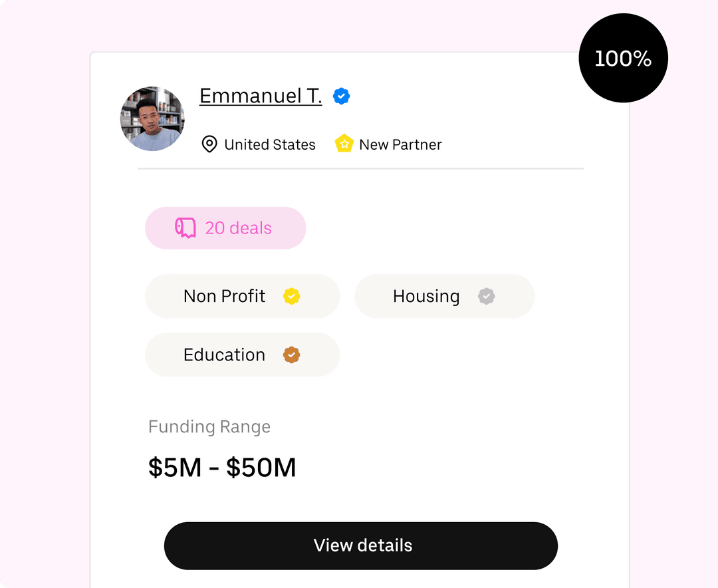
Task: Click the blue verified badge next to Emmanuel T.
Action: [x=341, y=96]
